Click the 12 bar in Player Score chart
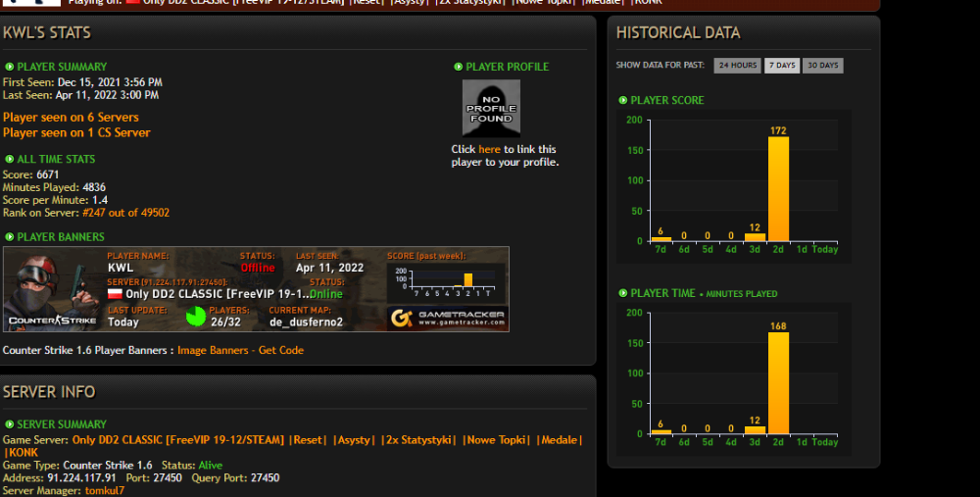This screenshot has height=497, width=980. click(755, 237)
